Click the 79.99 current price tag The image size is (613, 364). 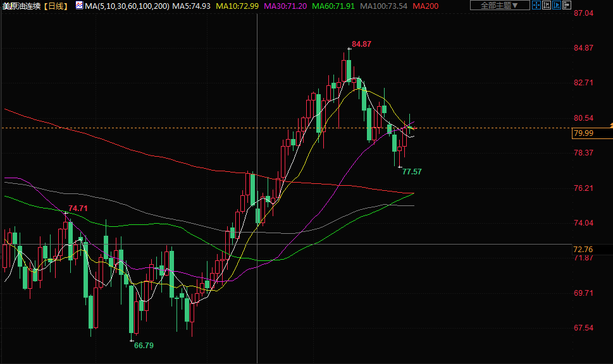click(592, 133)
